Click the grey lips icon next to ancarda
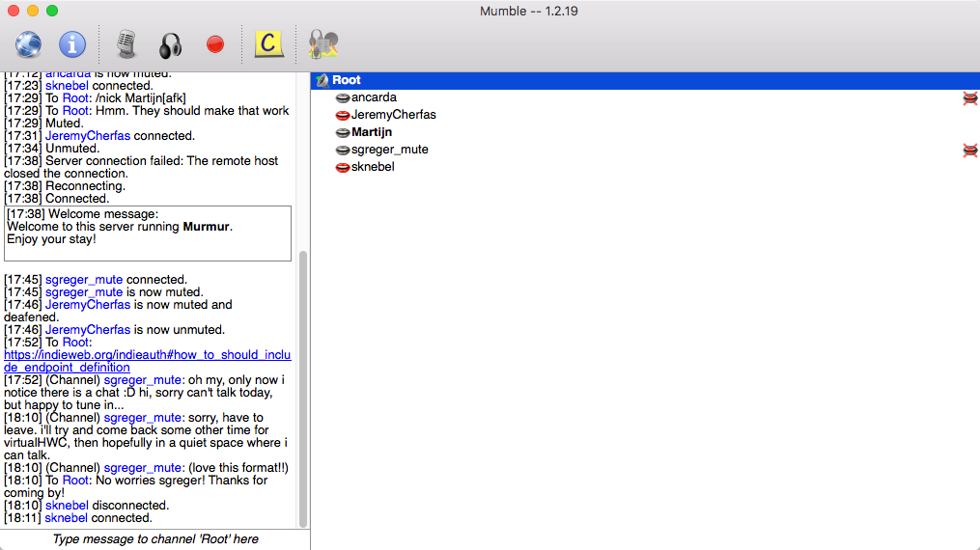Viewport: 980px width, 550px height. pos(343,98)
